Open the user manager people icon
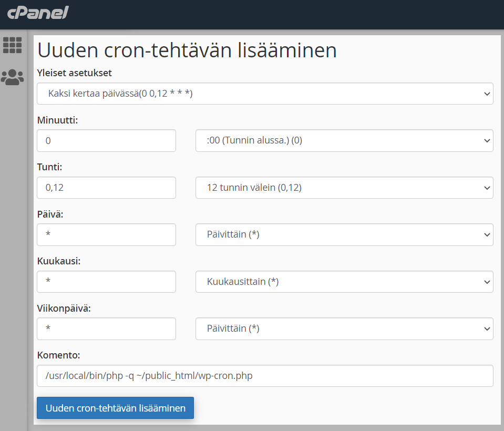Screen dimensions: 504x431 point(12,77)
